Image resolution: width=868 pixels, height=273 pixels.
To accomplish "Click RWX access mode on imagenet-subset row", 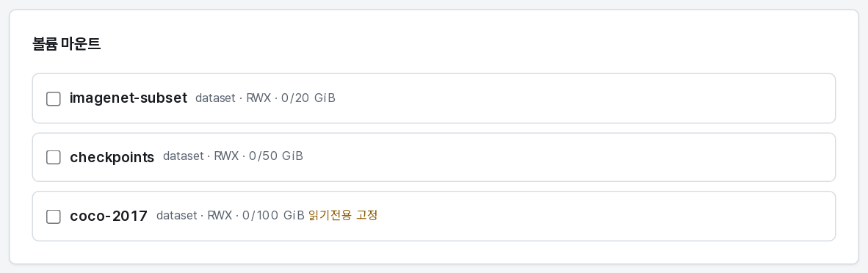I will [258, 98].
